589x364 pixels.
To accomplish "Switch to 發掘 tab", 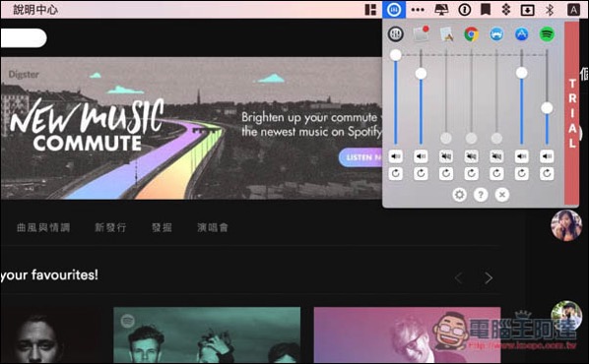I will coord(162,227).
